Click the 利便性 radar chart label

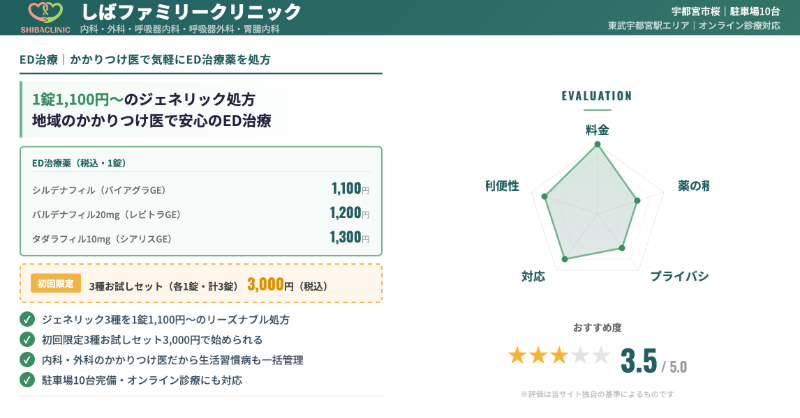(502, 187)
